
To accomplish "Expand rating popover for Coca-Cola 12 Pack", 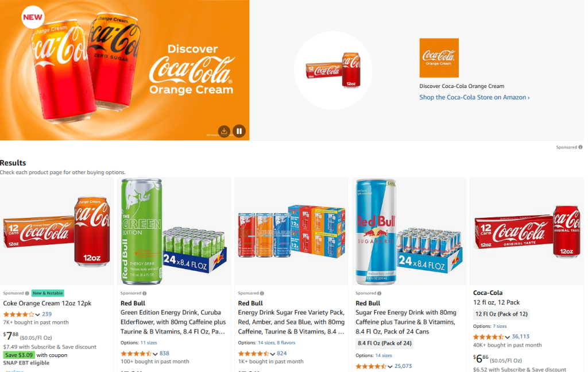I will (508, 337).
